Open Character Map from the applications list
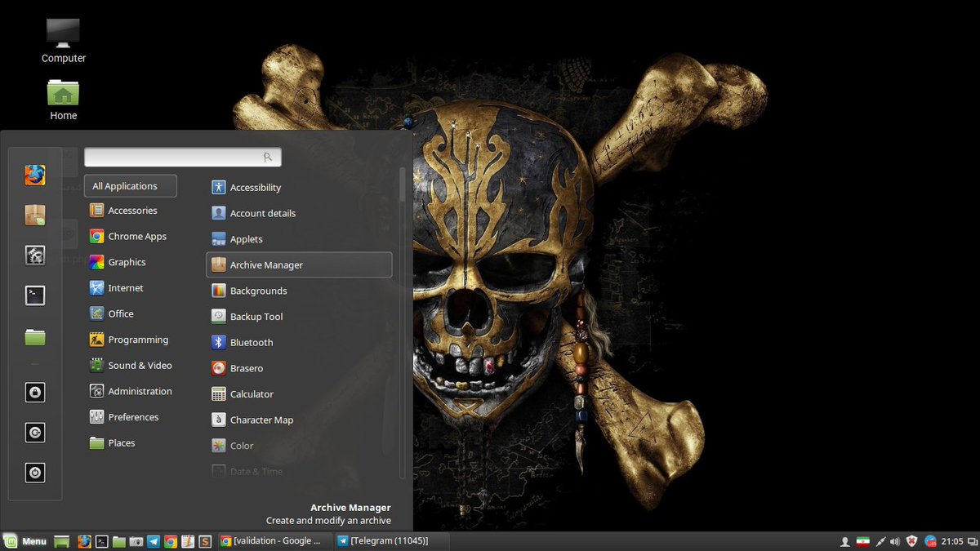This screenshot has width=980, height=551. tap(299, 420)
